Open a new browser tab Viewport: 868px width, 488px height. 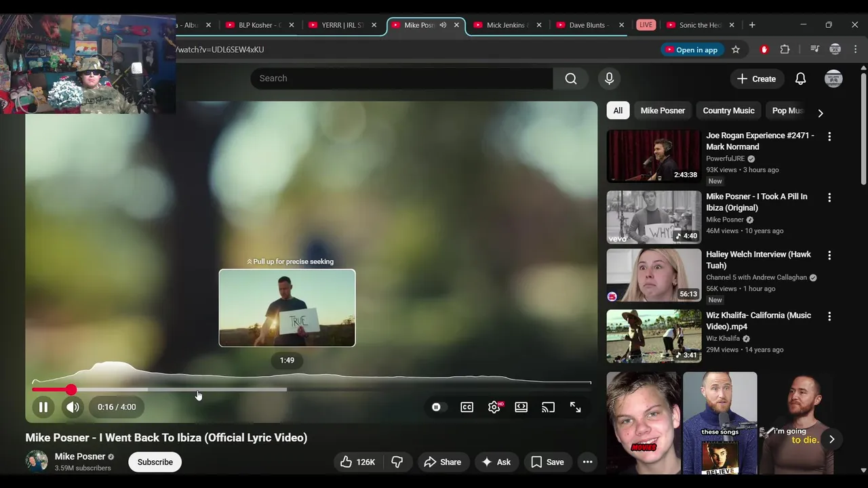[752, 25]
